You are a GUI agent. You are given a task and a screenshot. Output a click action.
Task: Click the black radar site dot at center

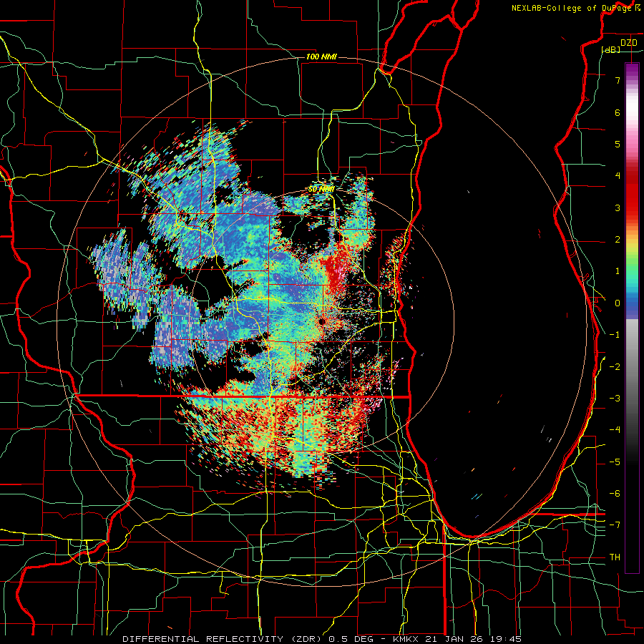[x=321, y=321]
